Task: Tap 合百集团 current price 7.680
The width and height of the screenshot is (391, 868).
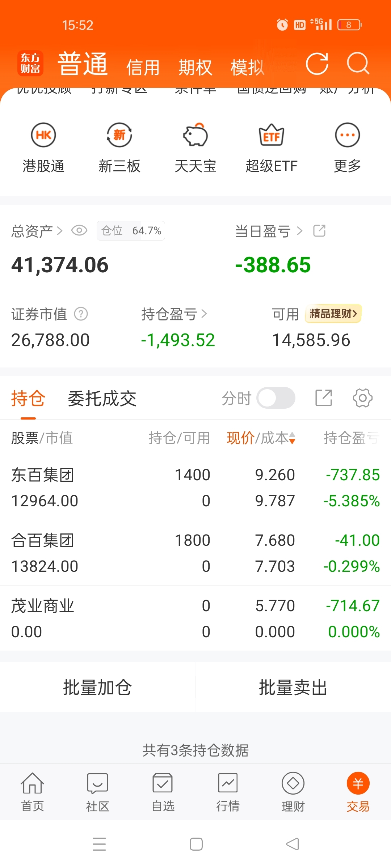Action: [x=275, y=540]
